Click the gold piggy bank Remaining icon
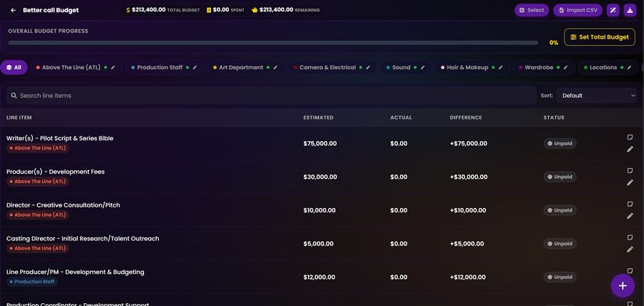 click(x=255, y=10)
